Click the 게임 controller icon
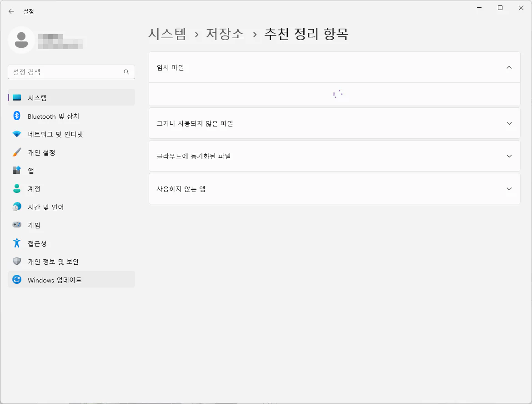This screenshot has height=404, width=532. coord(17,225)
